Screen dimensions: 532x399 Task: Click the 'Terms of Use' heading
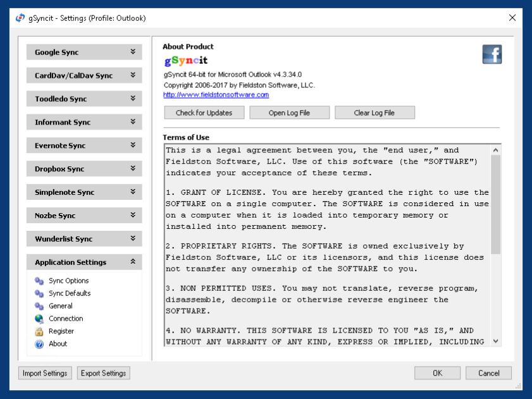click(x=186, y=137)
